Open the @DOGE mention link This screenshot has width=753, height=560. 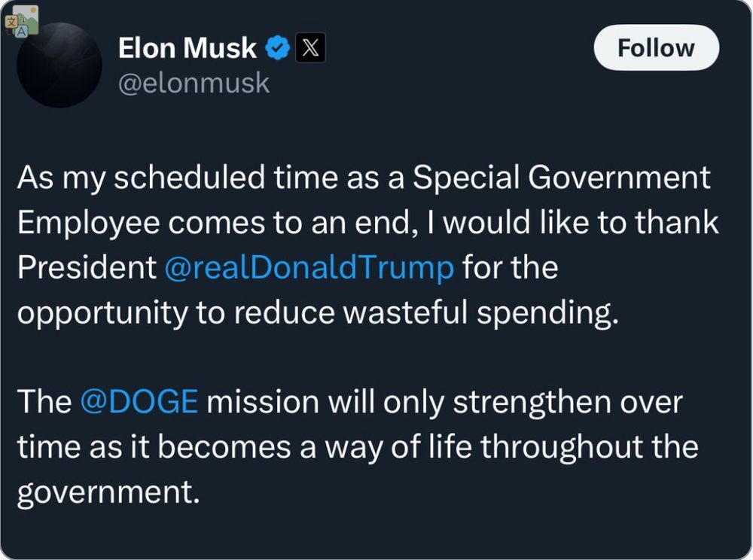[x=139, y=402]
